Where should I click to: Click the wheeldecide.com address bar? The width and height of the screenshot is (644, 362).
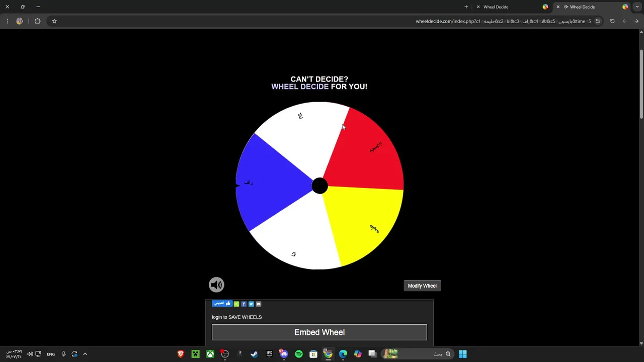(x=503, y=21)
